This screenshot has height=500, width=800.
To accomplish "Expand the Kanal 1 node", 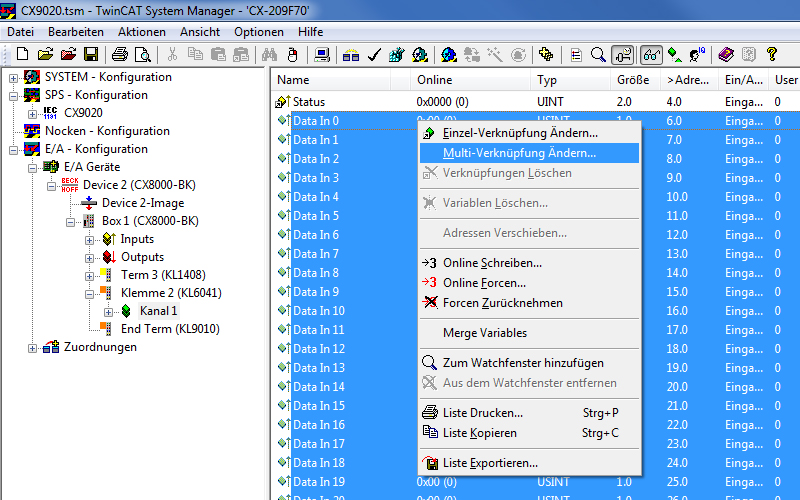I will [108, 312].
